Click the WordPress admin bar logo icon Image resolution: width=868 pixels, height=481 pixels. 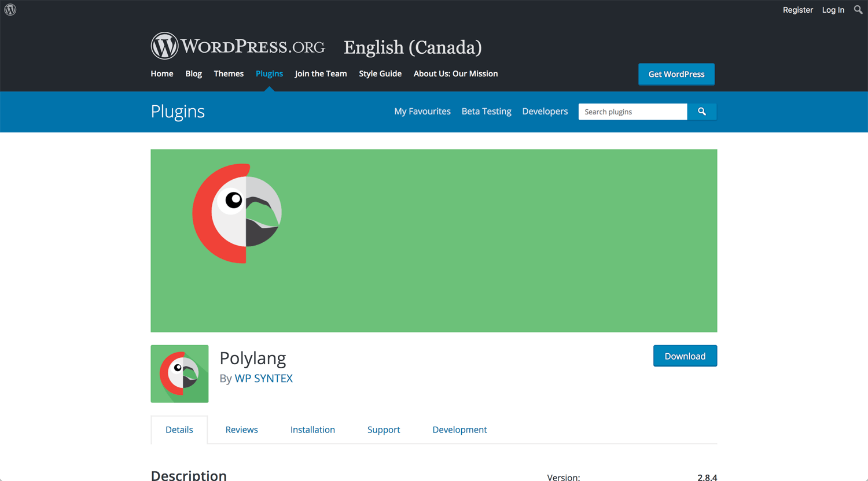[x=10, y=10]
